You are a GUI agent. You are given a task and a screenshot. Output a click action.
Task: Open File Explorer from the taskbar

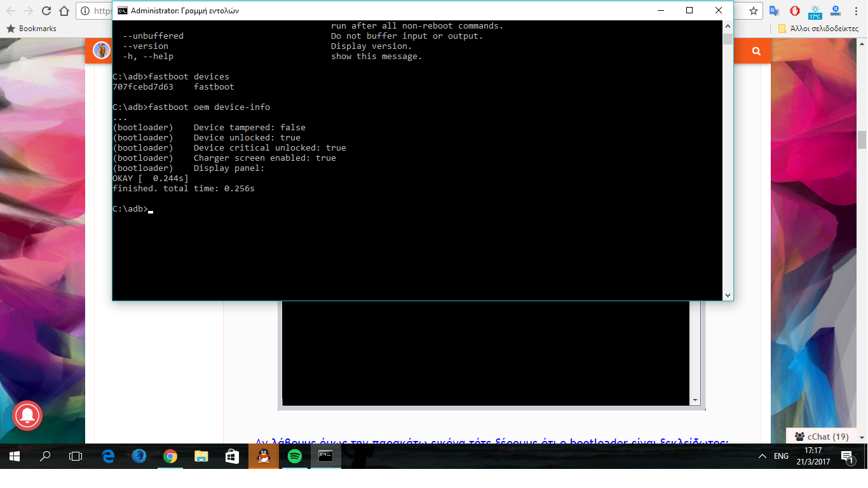(201, 456)
